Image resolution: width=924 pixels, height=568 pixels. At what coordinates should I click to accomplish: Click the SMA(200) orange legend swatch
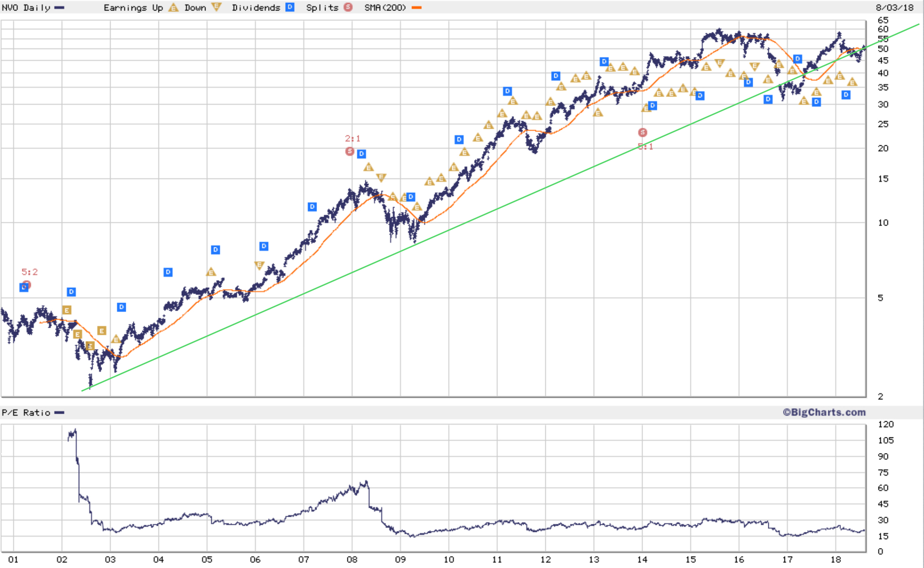coord(417,8)
